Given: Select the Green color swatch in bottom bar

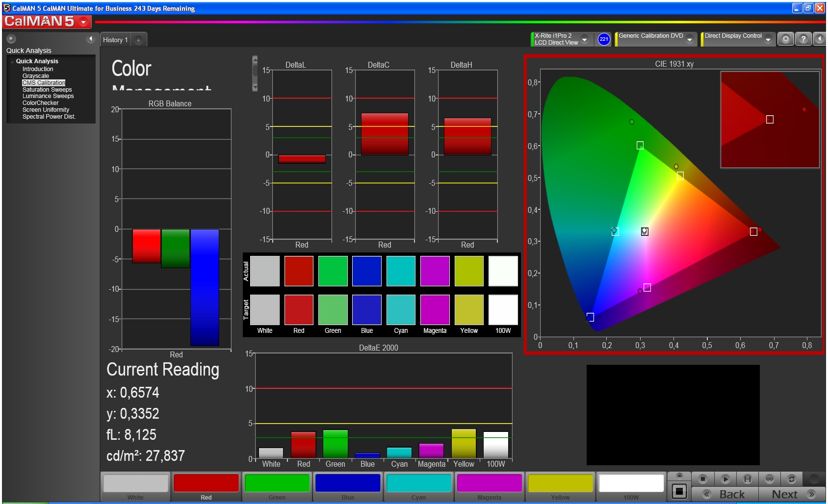Looking at the screenshot, I should coord(277,486).
